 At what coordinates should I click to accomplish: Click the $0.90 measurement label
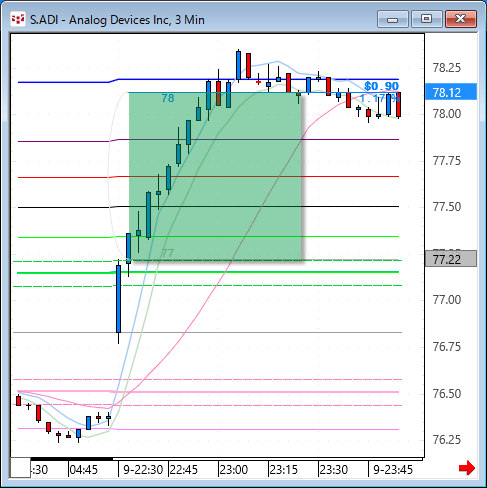[381, 86]
